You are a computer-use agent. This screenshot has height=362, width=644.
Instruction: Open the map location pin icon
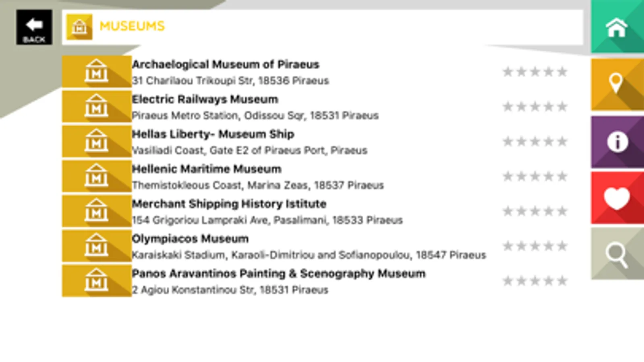[x=617, y=84]
